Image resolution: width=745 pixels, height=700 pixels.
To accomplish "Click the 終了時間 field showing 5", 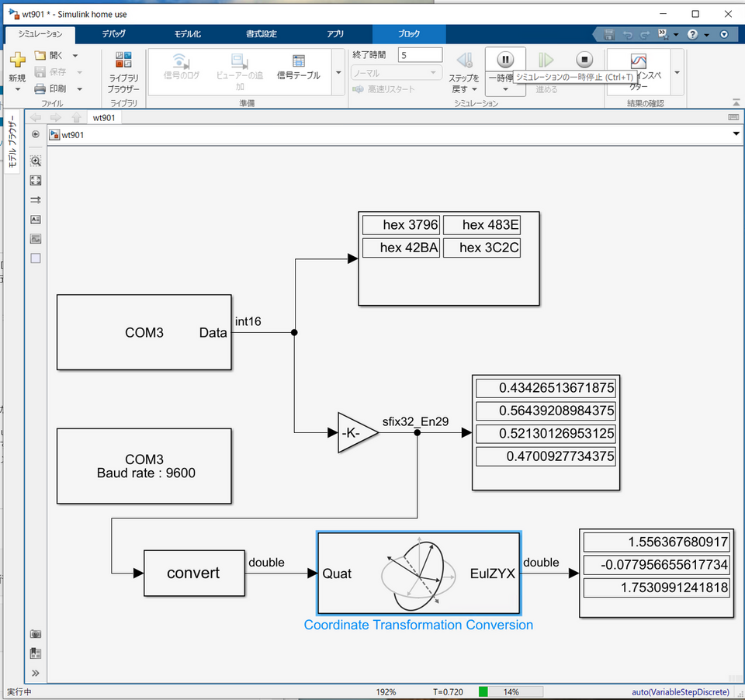I will (x=421, y=54).
